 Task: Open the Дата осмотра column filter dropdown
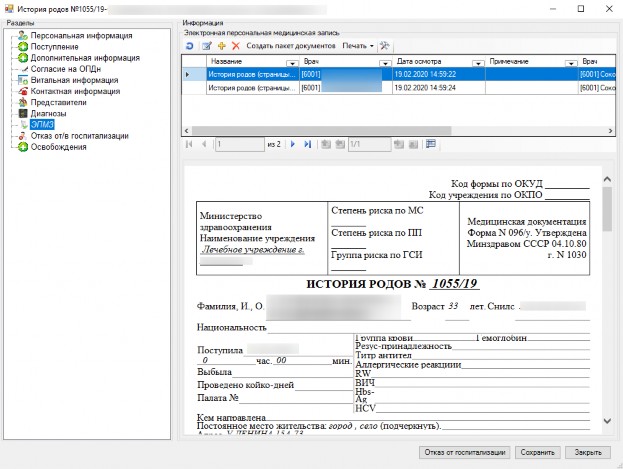[x=478, y=63]
